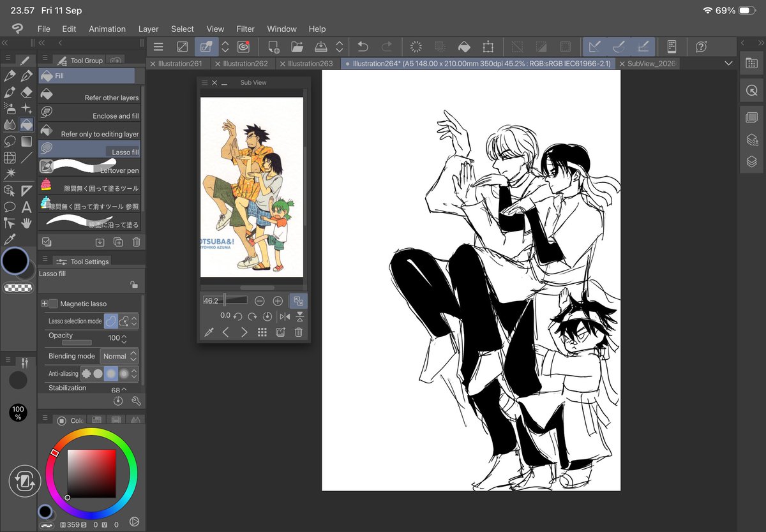Open the Animation menu
The width and height of the screenshot is (766, 532).
[107, 29]
